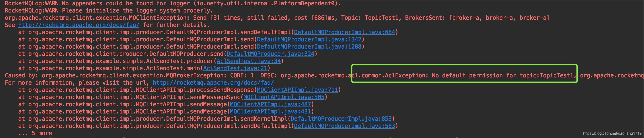The image size is (644, 138).
Task: Open AclSendTest.java:34 in the editor
Action: (x=248, y=61)
